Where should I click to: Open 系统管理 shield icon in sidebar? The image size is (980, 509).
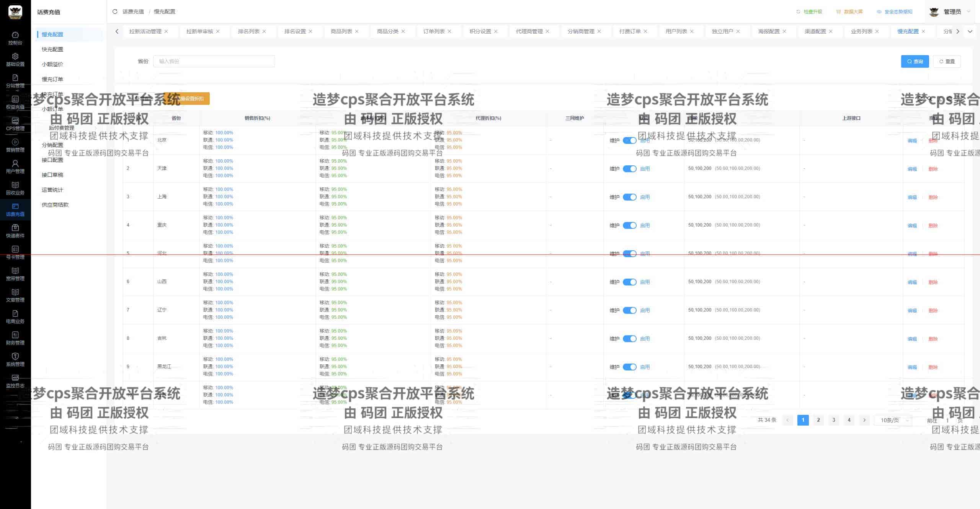click(x=15, y=360)
